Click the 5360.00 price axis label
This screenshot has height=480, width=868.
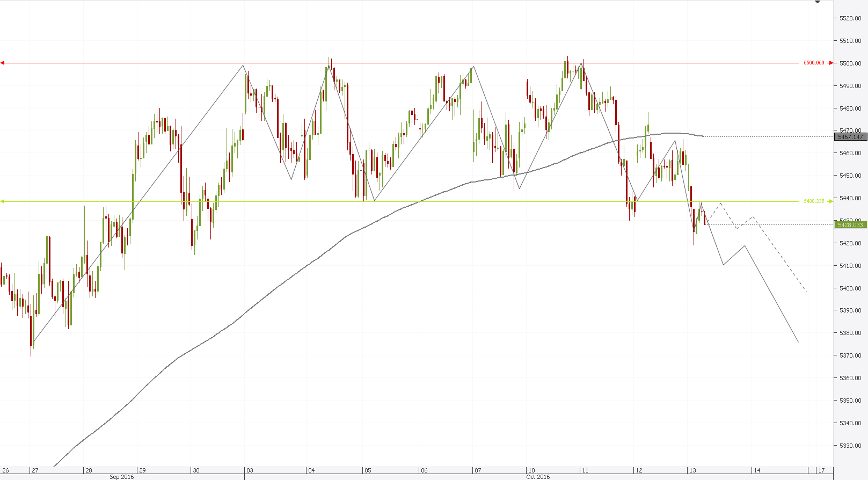[850, 378]
